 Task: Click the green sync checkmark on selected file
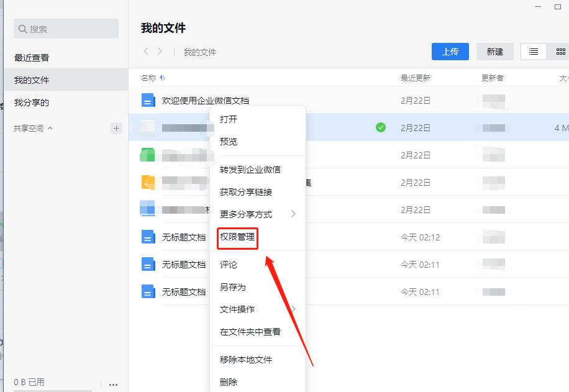pyautogui.click(x=380, y=127)
